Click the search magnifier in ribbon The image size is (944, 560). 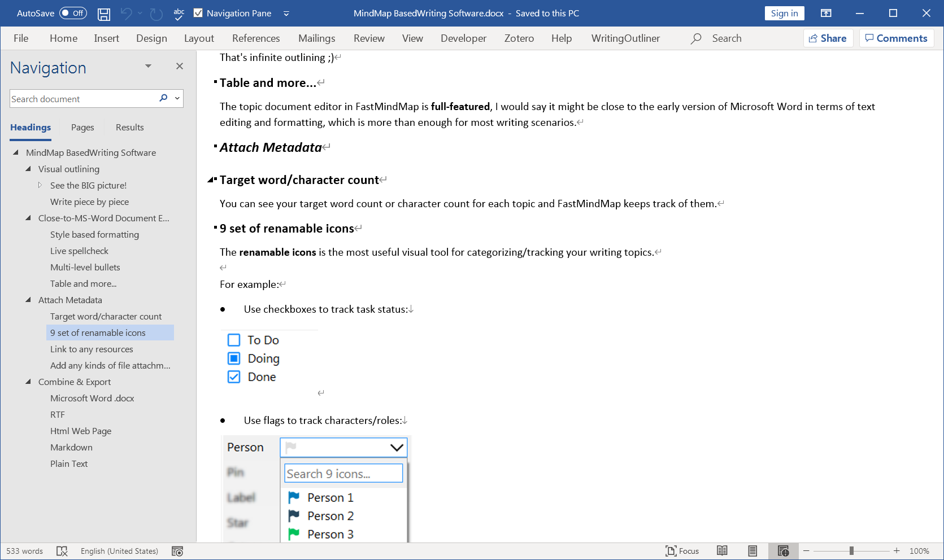coord(697,38)
